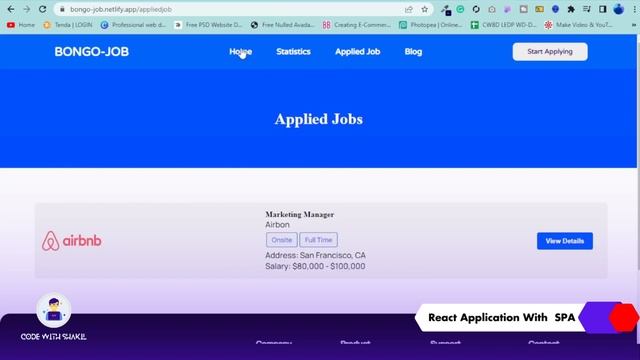Click the Start Applying button
Screen dimensions: 640x360
550,52
